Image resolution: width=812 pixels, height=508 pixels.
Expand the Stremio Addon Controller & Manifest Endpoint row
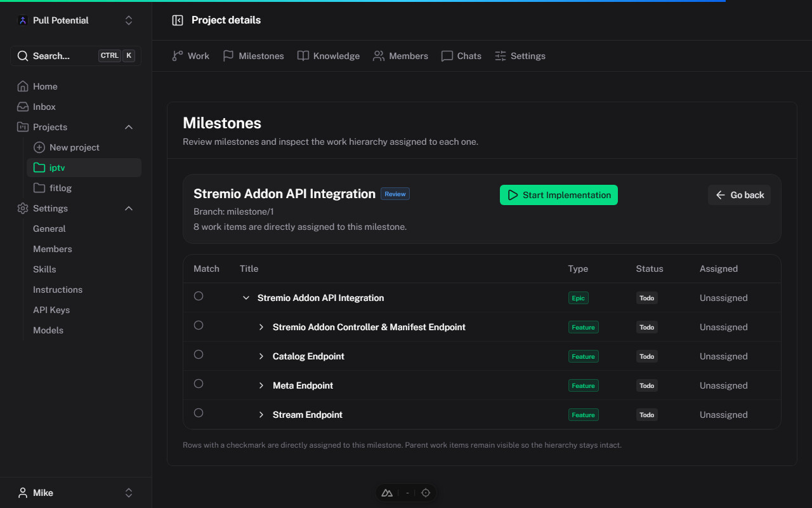click(x=261, y=327)
